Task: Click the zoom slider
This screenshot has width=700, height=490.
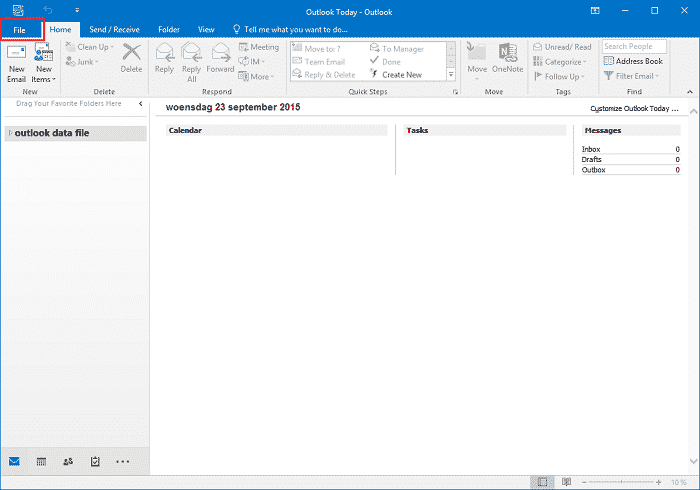Action: coord(621,482)
